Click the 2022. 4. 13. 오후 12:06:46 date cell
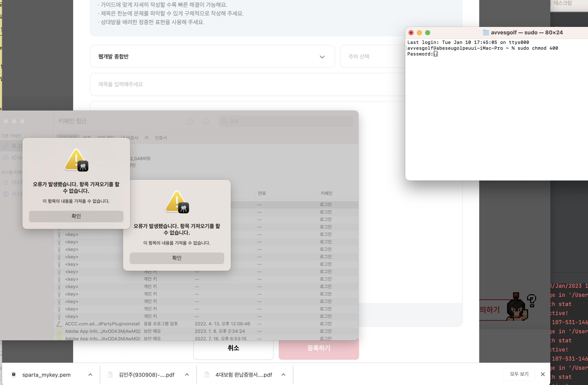This screenshot has width=588, height=385. point(222,324)
